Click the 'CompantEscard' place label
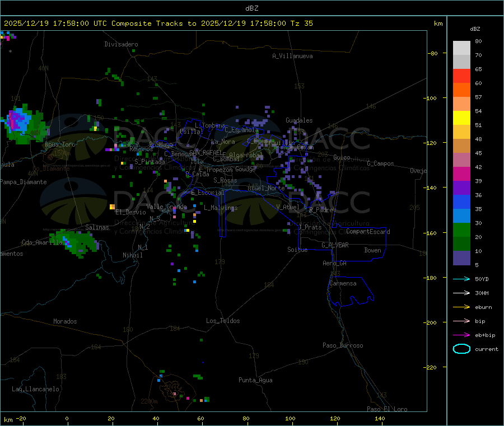The image size is (504, 426). point(368,231)
